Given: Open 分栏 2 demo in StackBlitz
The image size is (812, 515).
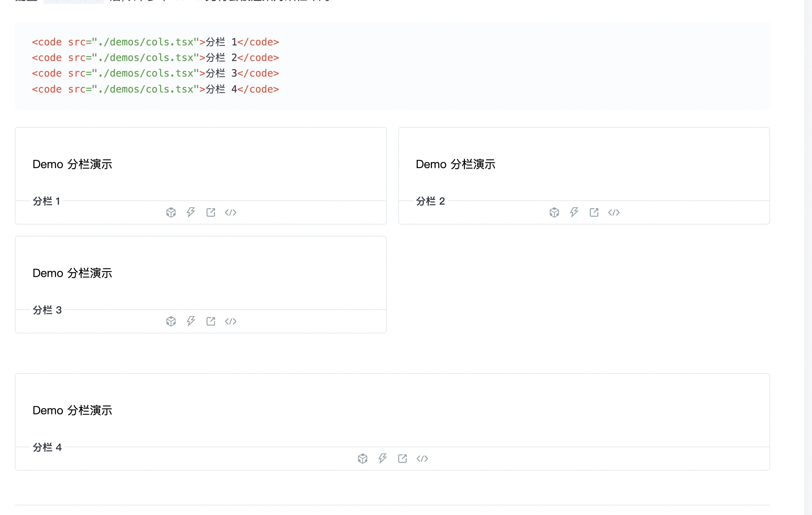Looking at the screenshot, I should tap(574, 212).
